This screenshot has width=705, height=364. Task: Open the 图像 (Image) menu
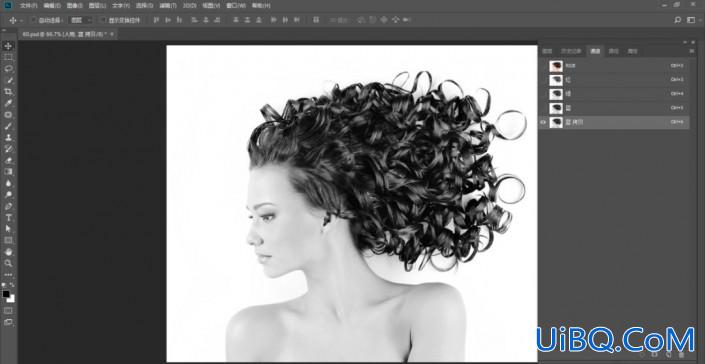pos(74,6)
